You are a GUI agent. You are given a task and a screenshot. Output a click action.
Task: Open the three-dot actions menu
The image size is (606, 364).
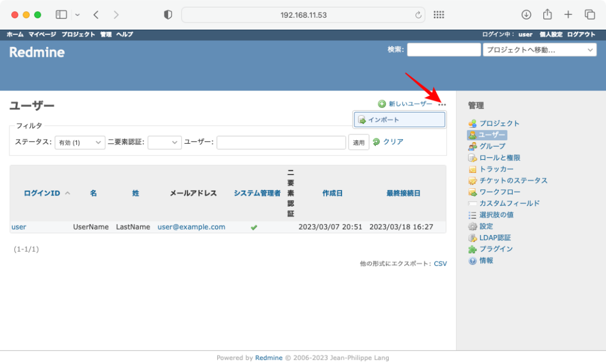(442, 104)
